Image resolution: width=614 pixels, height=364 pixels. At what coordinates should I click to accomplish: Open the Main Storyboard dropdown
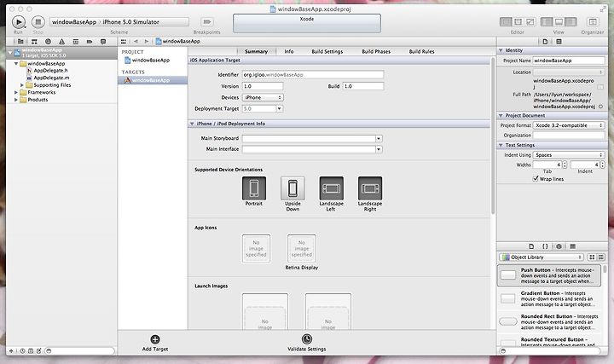(x=379, y=139)
